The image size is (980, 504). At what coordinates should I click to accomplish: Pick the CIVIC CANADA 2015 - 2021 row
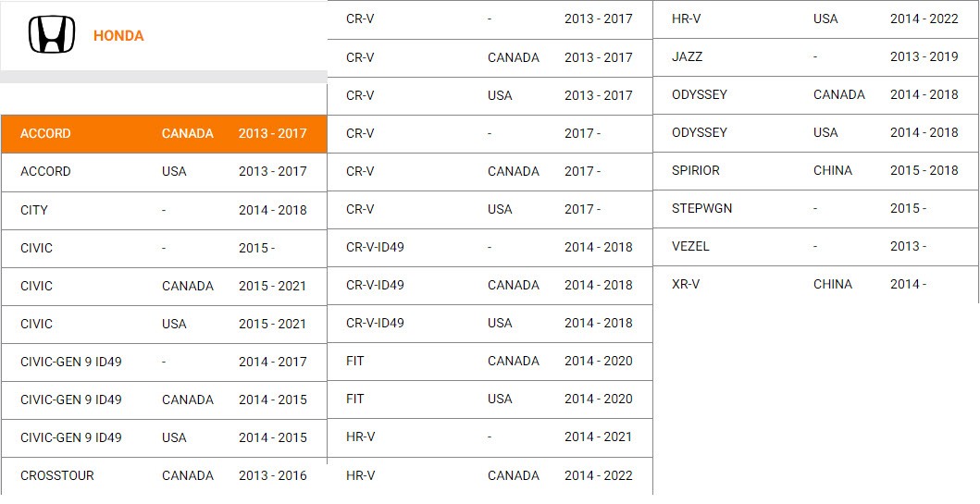(x=164, y=286)
